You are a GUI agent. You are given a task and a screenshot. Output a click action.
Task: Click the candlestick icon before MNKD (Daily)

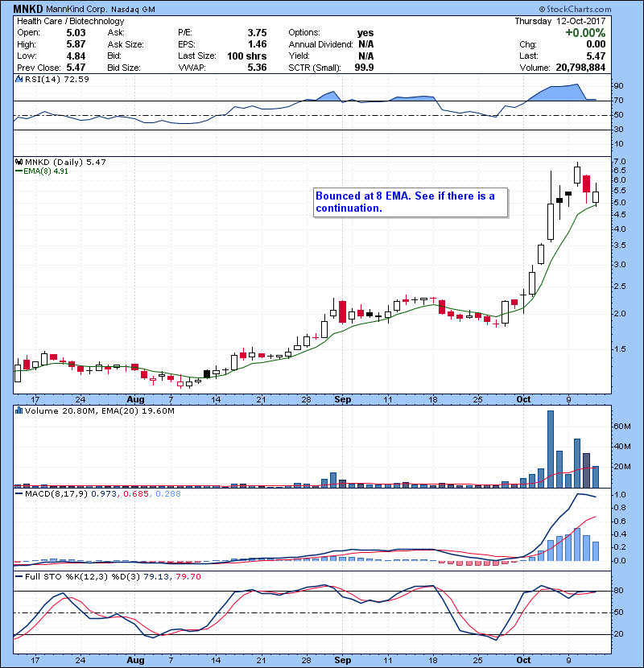click(19, 162)
